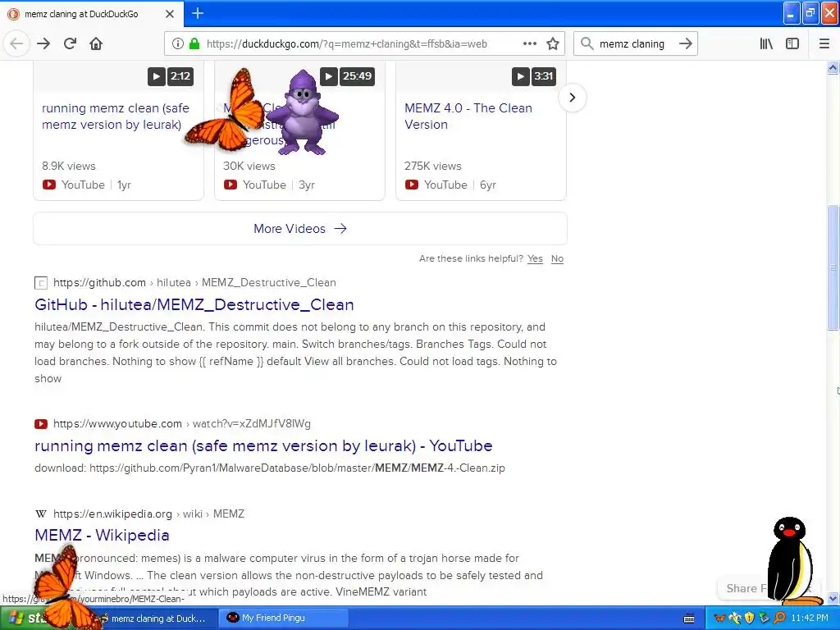Image resolution: width=840 pixels, height=630 pixels.
Task: Submit search with the search box arrow
Action: click(686, 44)
